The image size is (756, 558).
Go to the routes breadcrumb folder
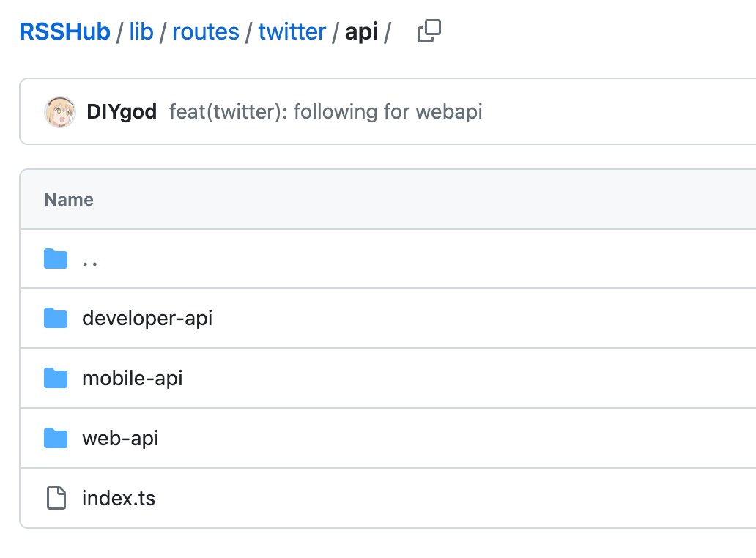point(206,31)
